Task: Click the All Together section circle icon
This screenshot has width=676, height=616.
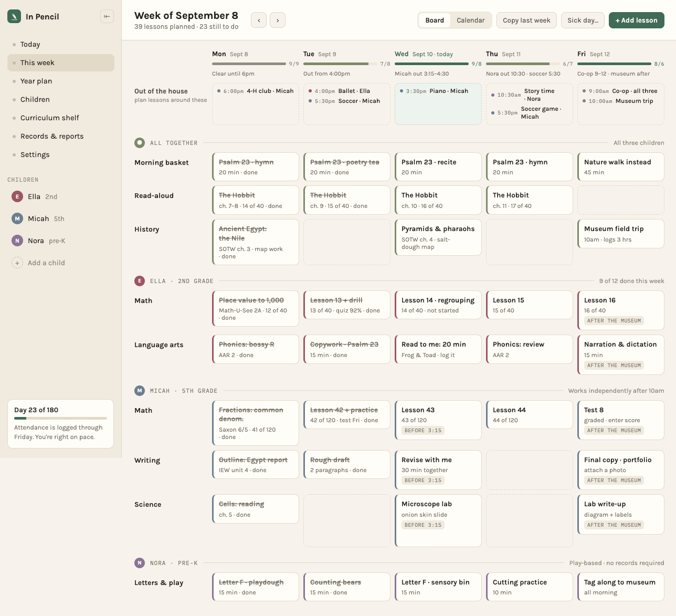Action: (x=140, y=142)
